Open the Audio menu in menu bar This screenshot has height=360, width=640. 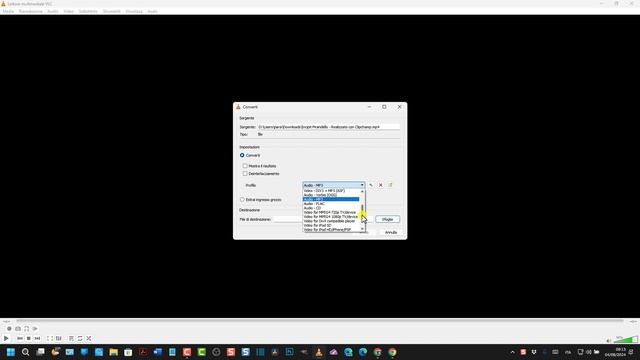point(53,11)
